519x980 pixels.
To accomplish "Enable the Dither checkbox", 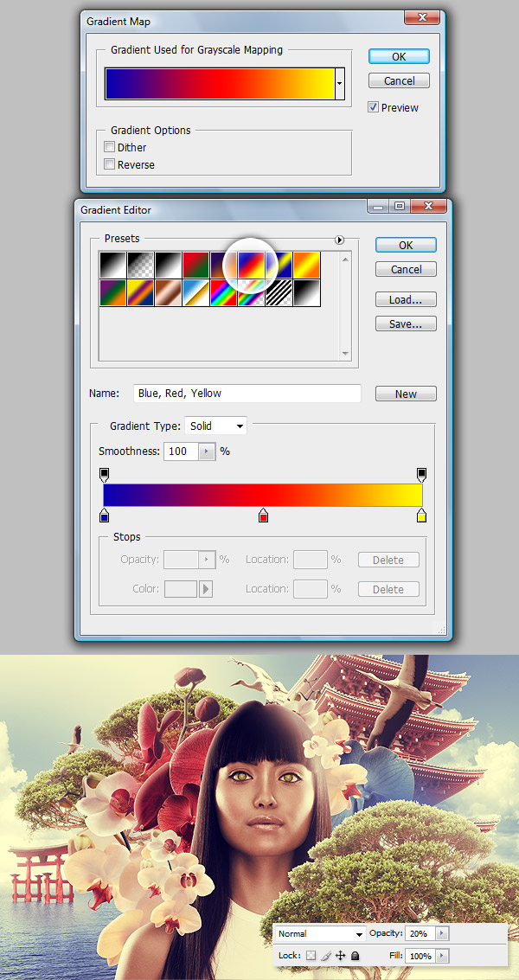I will pyautogui.click(x=110, y=148).
